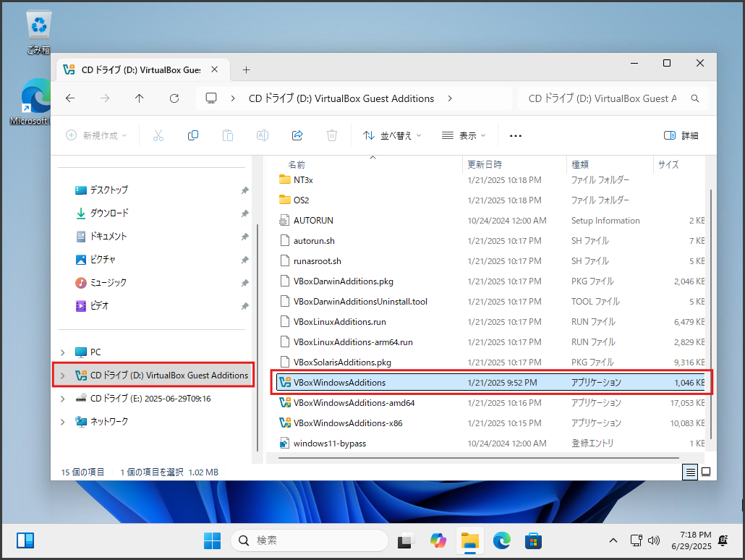Image resolution: width=745 pixels, height=560 pixels.
Task: Sort by サイズ column header
Action: point(668,165)
